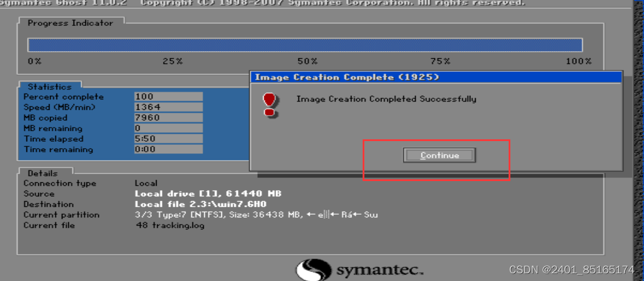Click the 0% progress marker
This screenshot has height=281, width=644.
pyautogui.click(x=34, y=61)
